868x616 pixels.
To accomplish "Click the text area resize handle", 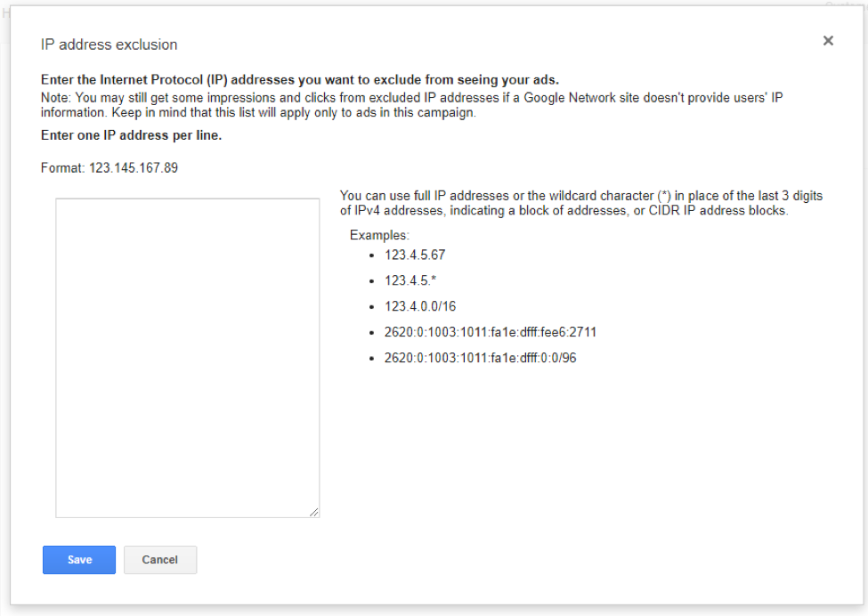I will (x=314, y=513).
